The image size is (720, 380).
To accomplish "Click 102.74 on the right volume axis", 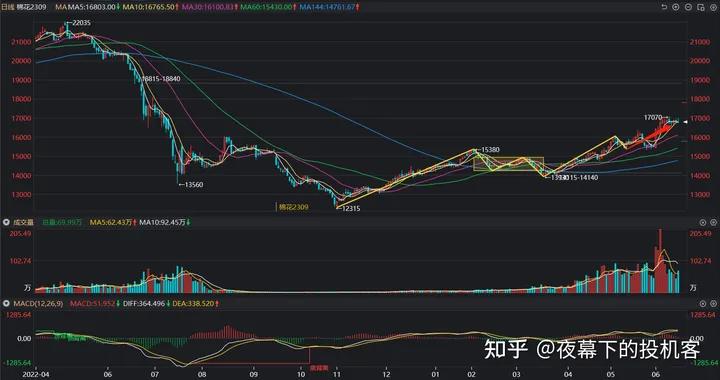I will pyautogui.click(x=700, y=261).
